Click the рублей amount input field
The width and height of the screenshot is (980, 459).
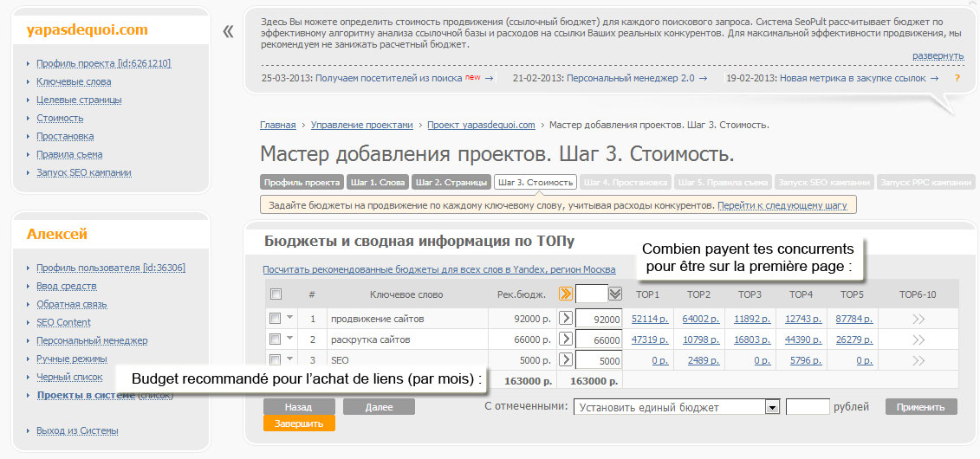[x=807, y=407]
